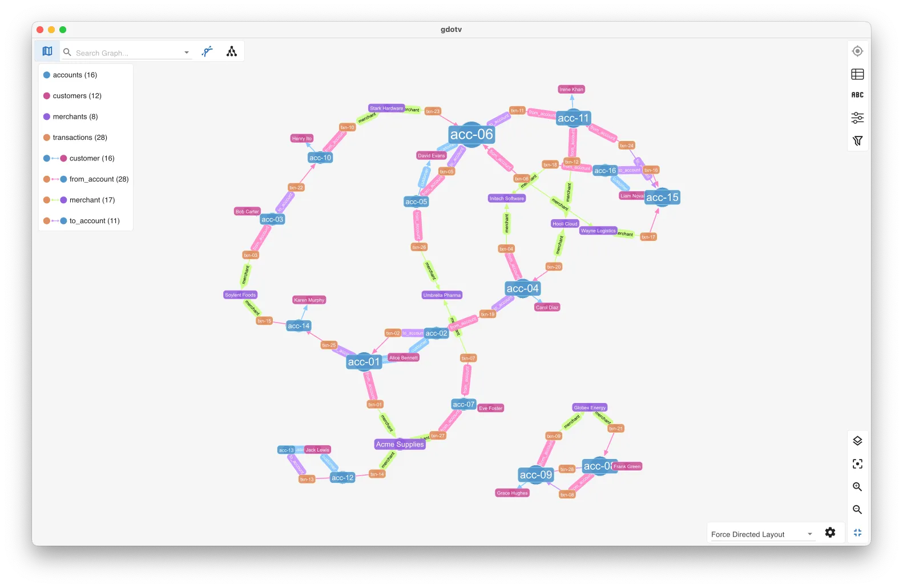This screenshot has width=903, height=588.
Task: Toggle from_account (28) edge legend entry
Action: pos(86,179)
